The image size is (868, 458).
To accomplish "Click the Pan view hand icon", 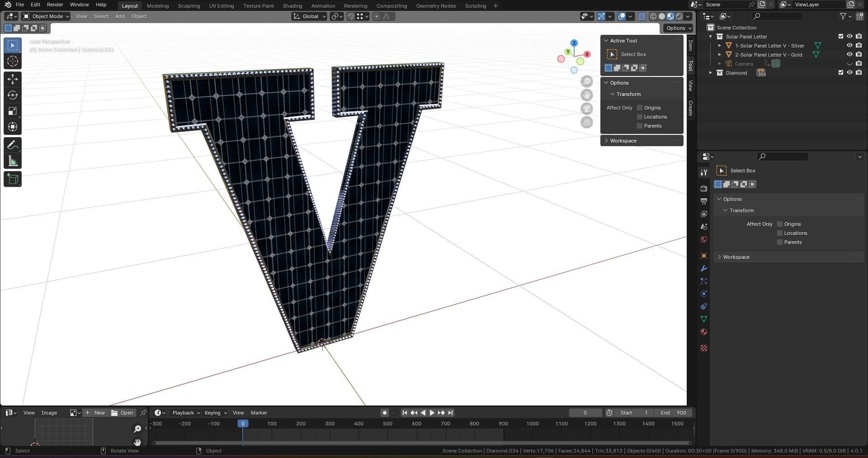I will pos(587,95).
